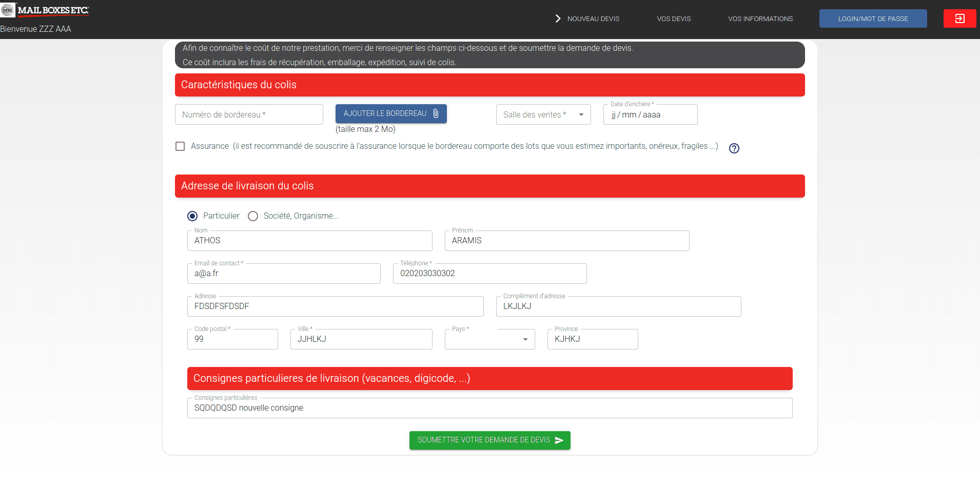Click the red logout icon button
The width and height of the screenshot is (980, 484).
coord(959,18)
